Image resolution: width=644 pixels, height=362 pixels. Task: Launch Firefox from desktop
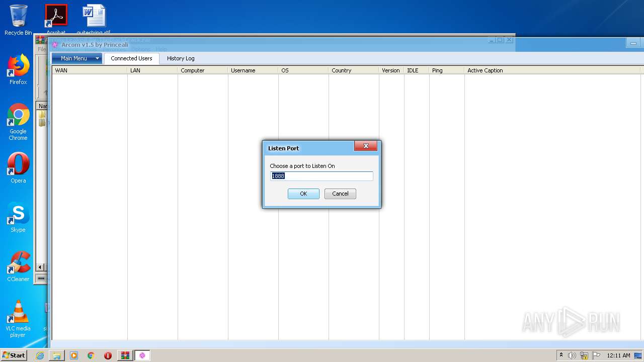18,69
